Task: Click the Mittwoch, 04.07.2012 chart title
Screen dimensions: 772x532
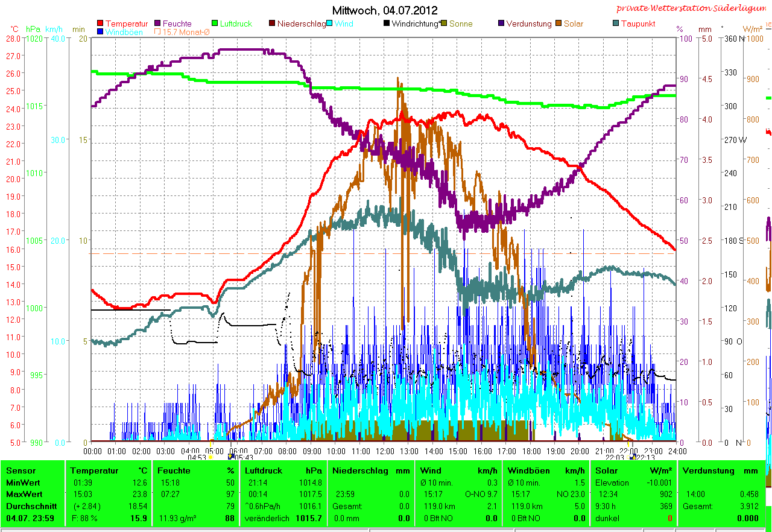Action: coord(385,10)
